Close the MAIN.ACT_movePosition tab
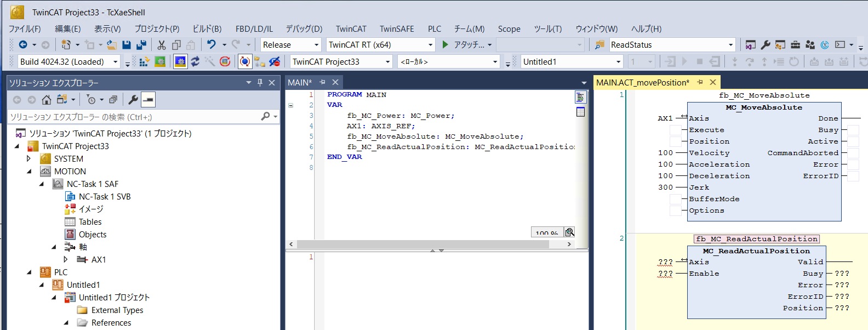Viewport: 868px width, 330px height. pyautogui.click(x=713, y=82)
